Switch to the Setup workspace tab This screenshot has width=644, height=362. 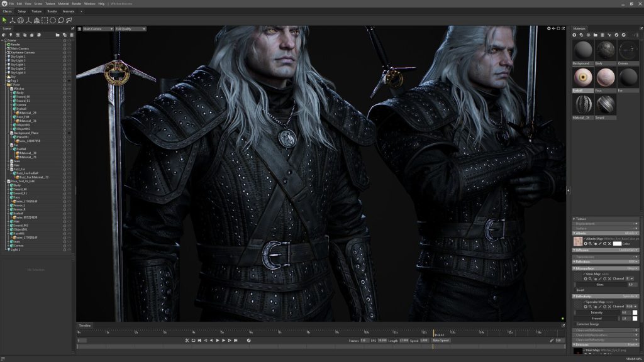click(22, 11)
